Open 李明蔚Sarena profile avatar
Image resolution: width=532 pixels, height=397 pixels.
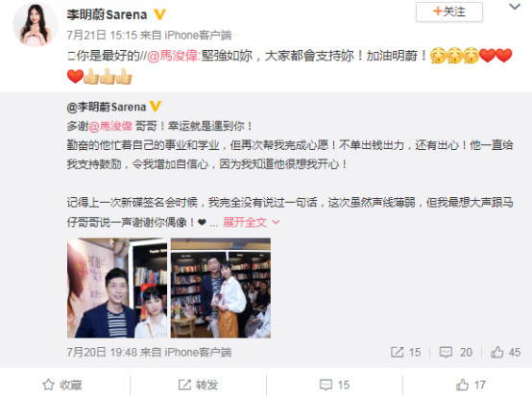coord(35,25)
